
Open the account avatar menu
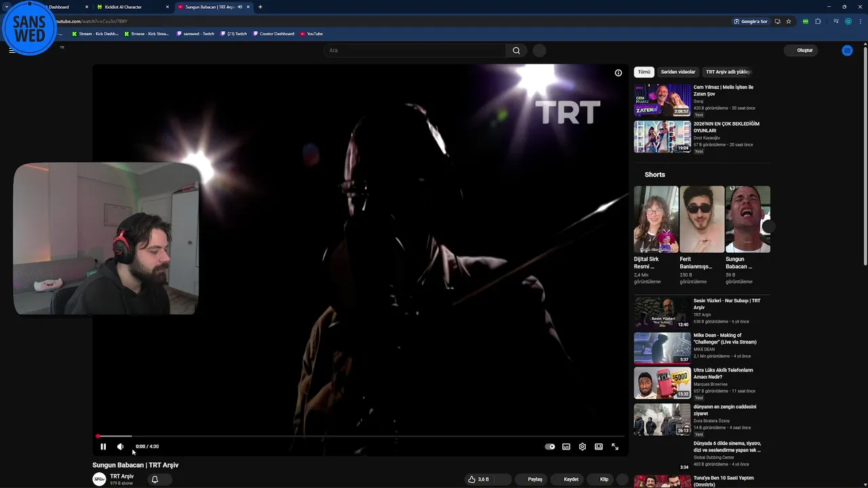pyautogui.click(x=847, y=50)
